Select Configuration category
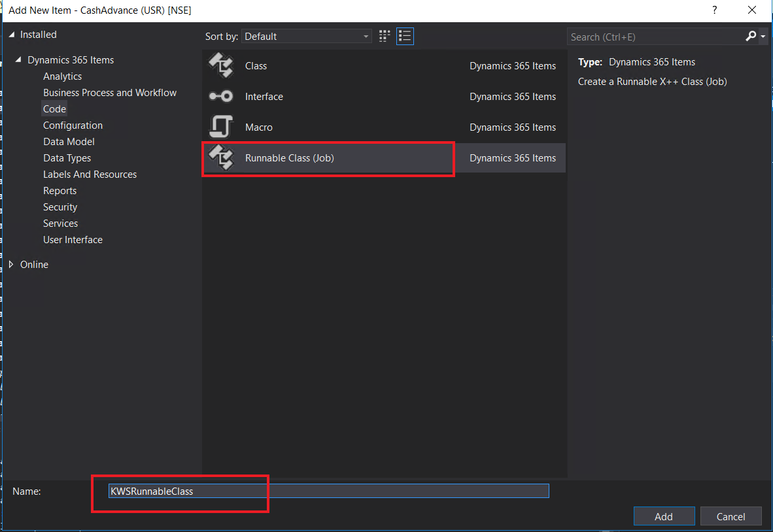The width and height of the screenshot is (773, 532). click(73, 125)
